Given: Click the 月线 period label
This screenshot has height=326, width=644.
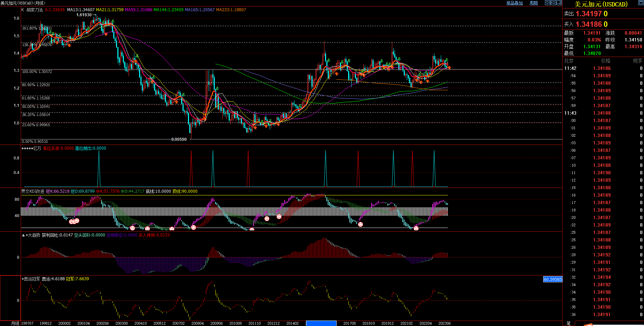Looking at the screenshot, I should (15, 323).
